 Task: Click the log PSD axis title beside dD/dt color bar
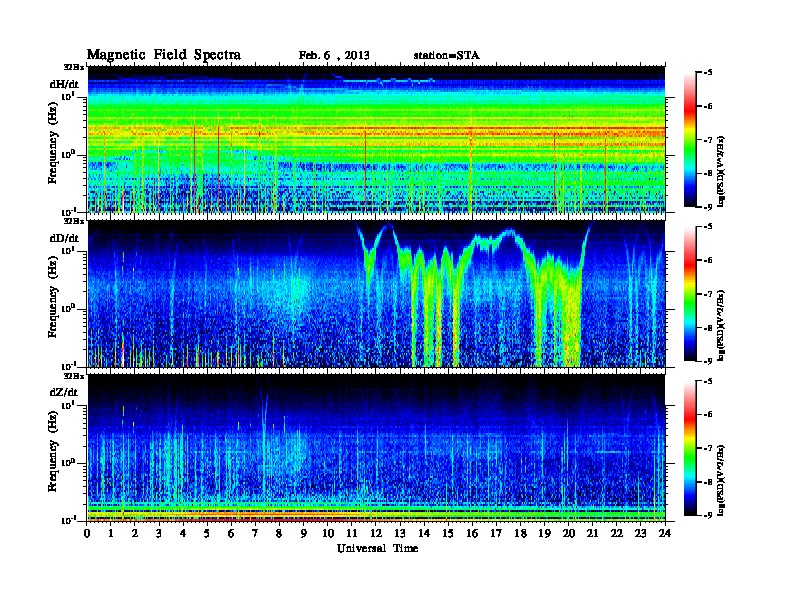click(x=721, y=325)
